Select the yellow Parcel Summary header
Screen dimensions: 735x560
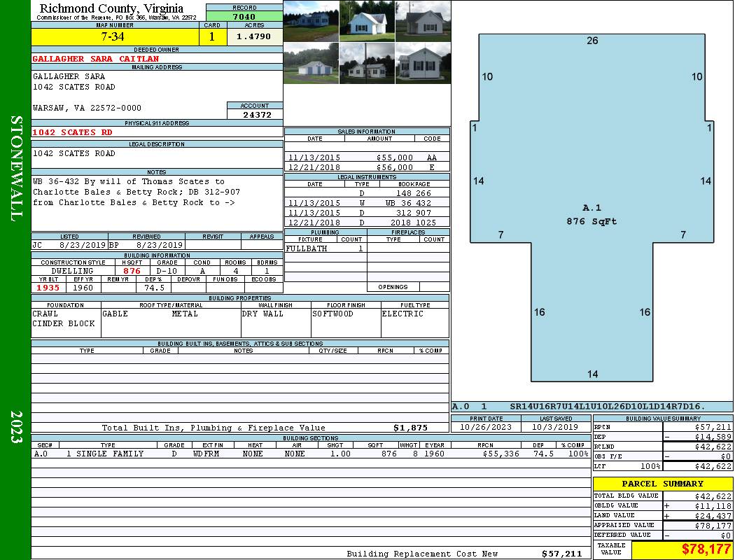coord(662,484)
